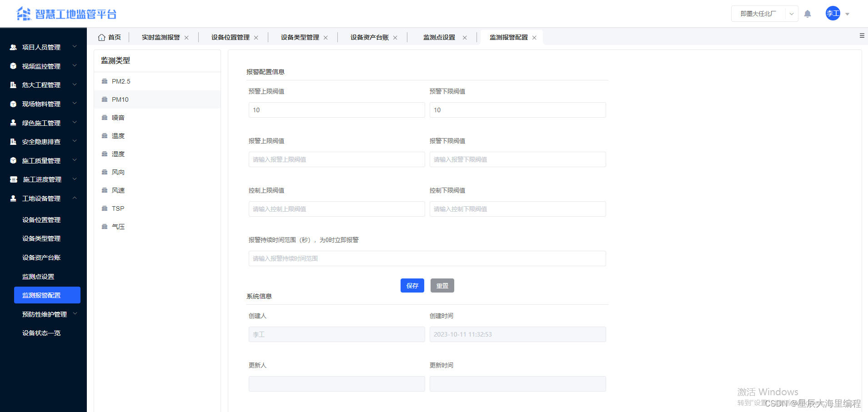Click the 风向 type icon
Viewport: 868px width, 412px height.
[105, 172]
